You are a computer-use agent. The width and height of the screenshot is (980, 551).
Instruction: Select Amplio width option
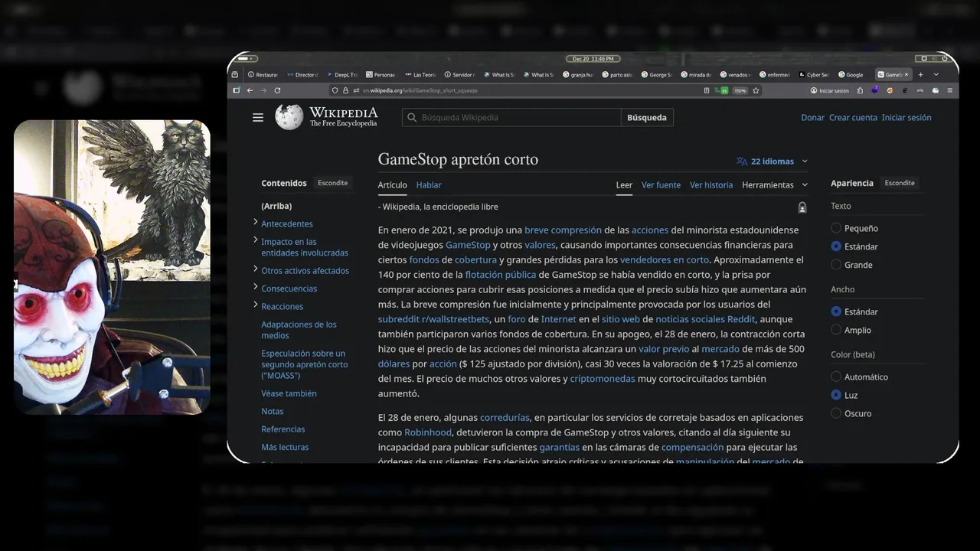[836, 330]
